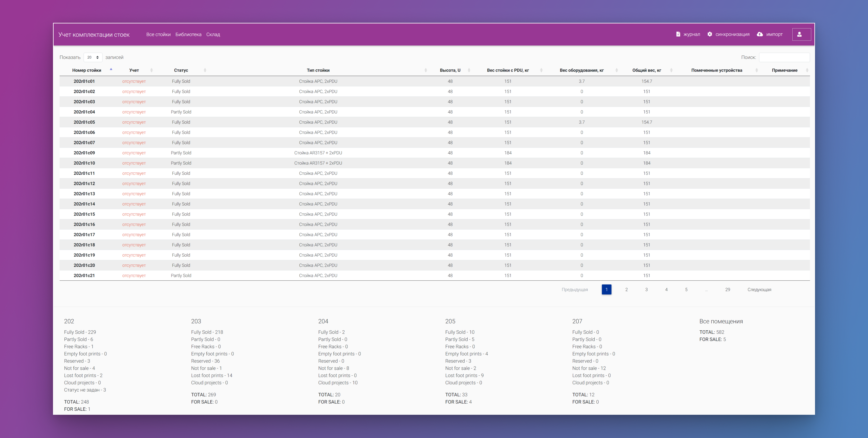Open the Склад menu item
Image resolution: width=868 pixels, height=438 pixels.
pyautogui.click(x=213, y=34)
